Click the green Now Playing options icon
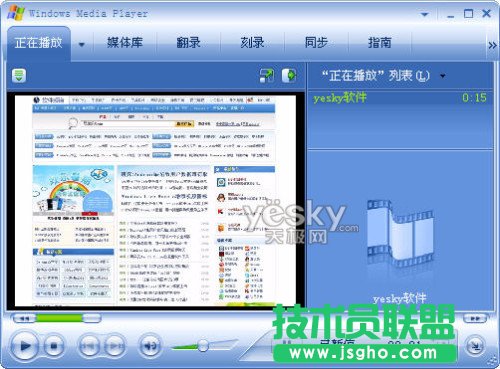500x369 pixels. [19, 75]
